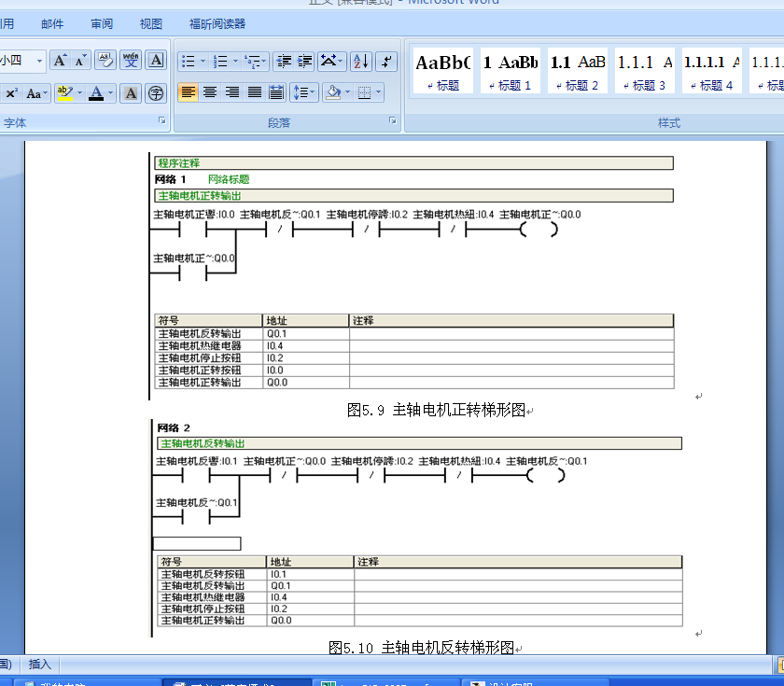Click the 网络 1 ladder diagram image
Screen dimensions: 784x686
pos(412,276)
